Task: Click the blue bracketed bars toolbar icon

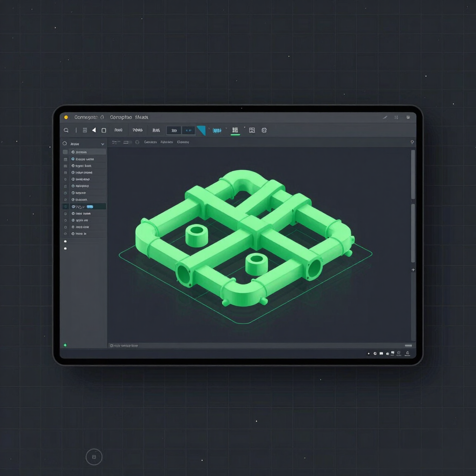Action: [217, 131]
